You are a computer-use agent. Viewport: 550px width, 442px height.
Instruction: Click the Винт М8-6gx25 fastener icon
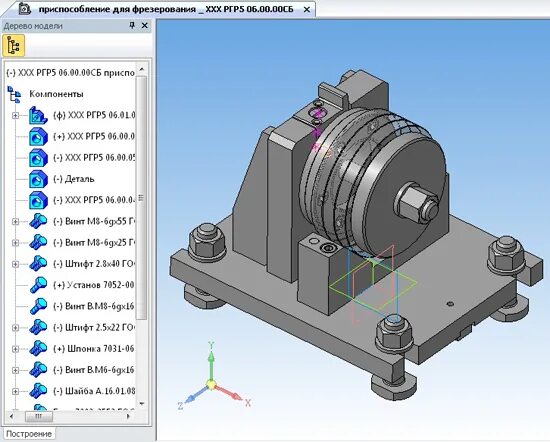click(38, 243)
